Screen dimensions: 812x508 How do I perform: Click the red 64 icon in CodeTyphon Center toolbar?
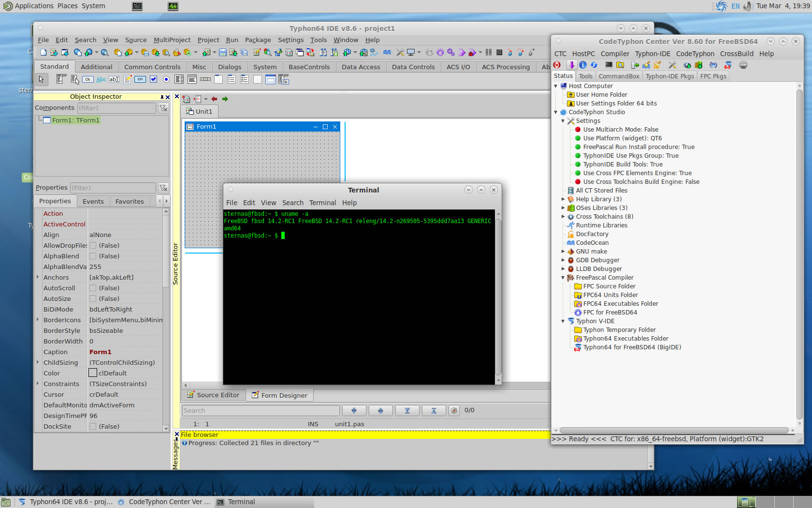click(728, 65)
